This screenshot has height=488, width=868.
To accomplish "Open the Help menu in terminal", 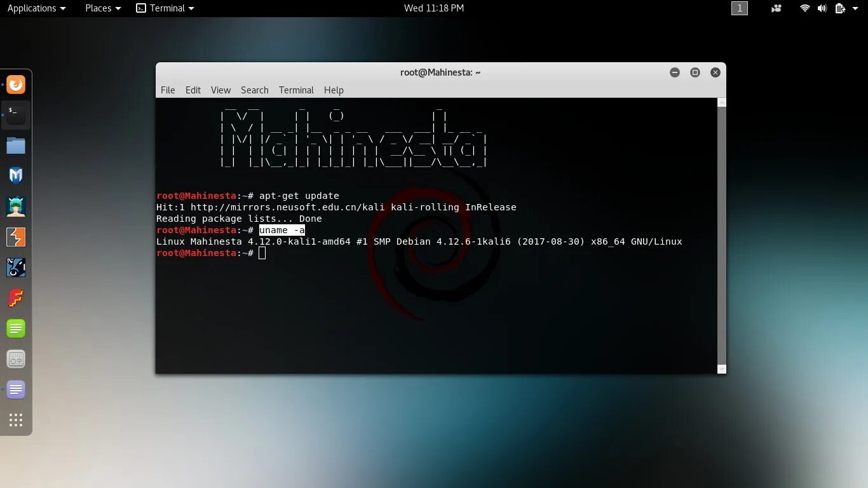I will tap(334, 90).
